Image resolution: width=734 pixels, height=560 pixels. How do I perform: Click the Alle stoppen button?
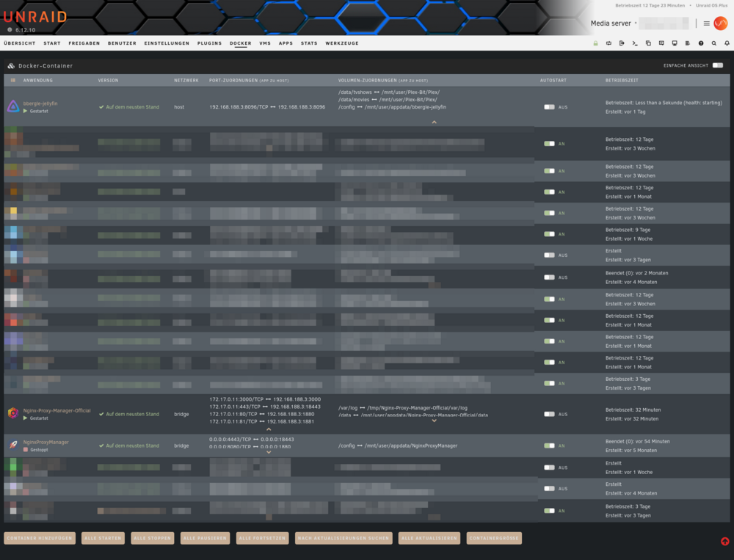[153, 538]
